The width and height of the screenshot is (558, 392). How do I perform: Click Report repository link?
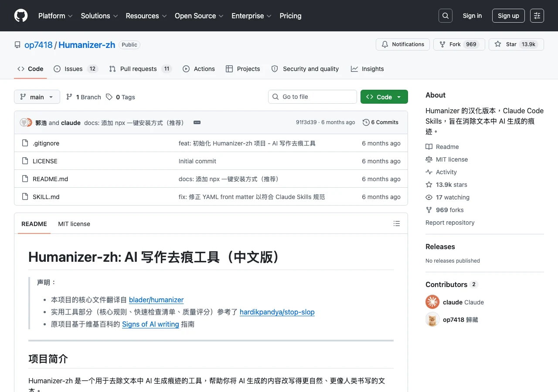pos(450,223)
